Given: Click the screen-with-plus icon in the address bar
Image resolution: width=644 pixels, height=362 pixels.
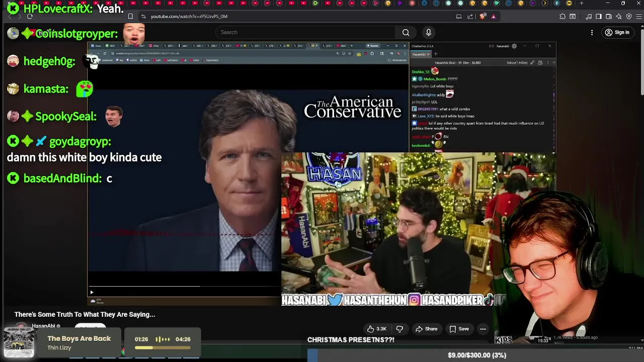Looking at the screenshot, I should tap(459, 17).
